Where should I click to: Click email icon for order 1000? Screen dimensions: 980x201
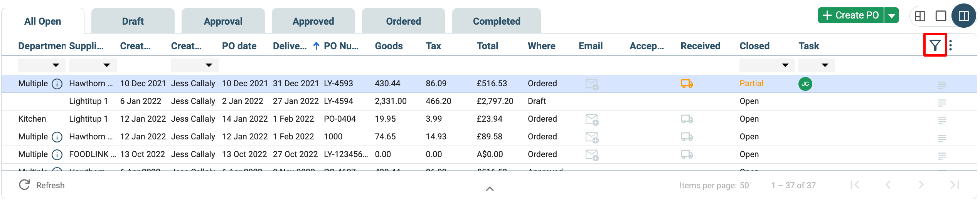click(x=591, y=137)
